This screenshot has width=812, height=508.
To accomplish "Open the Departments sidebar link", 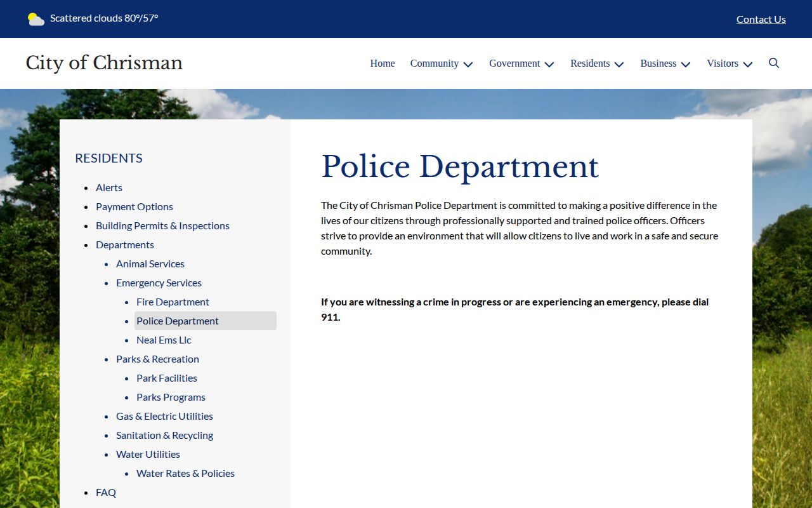I will tap(125, 244).
